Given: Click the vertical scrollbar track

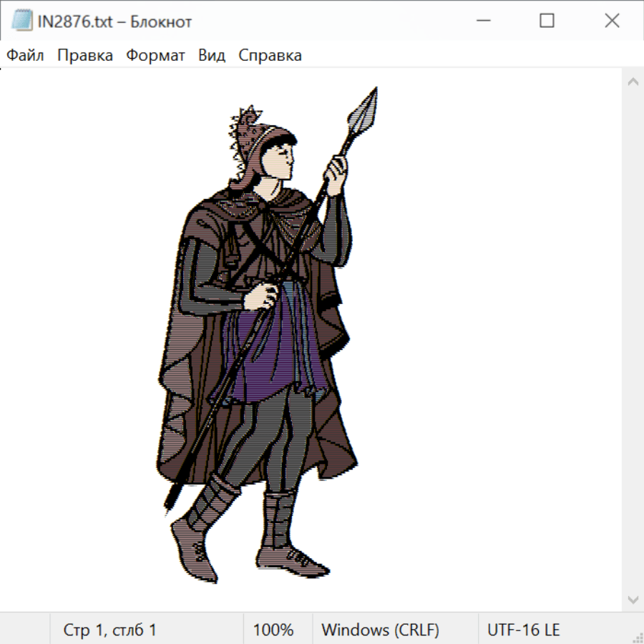Looking at the screenshot, I should point(633,340).
